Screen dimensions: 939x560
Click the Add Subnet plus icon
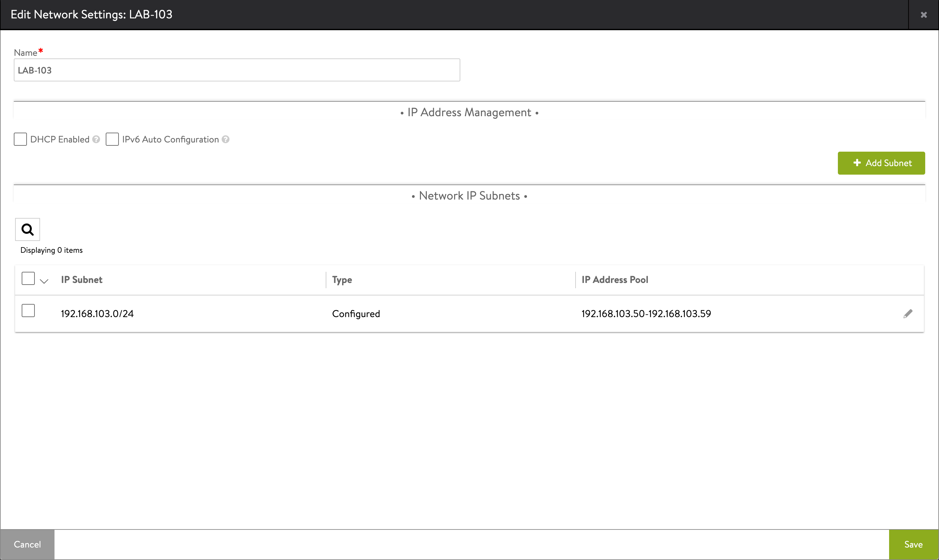tap(856, 163)
